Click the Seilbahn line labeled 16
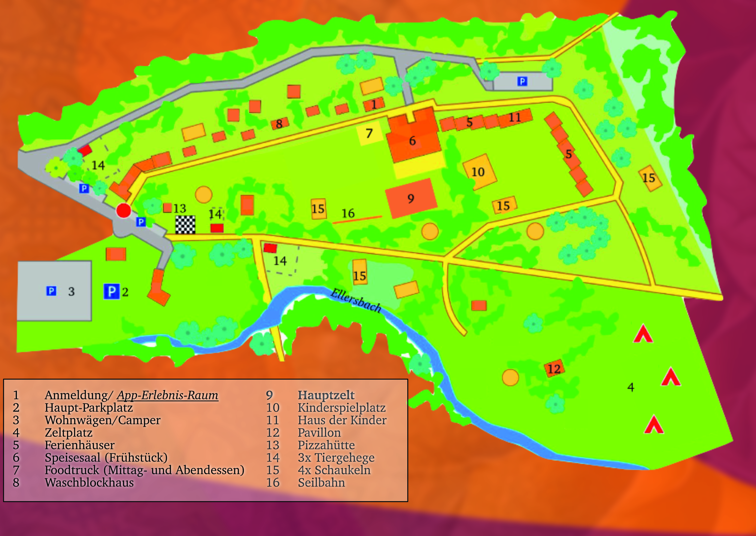Screen dimensions: 756x536 pos(357,219)
